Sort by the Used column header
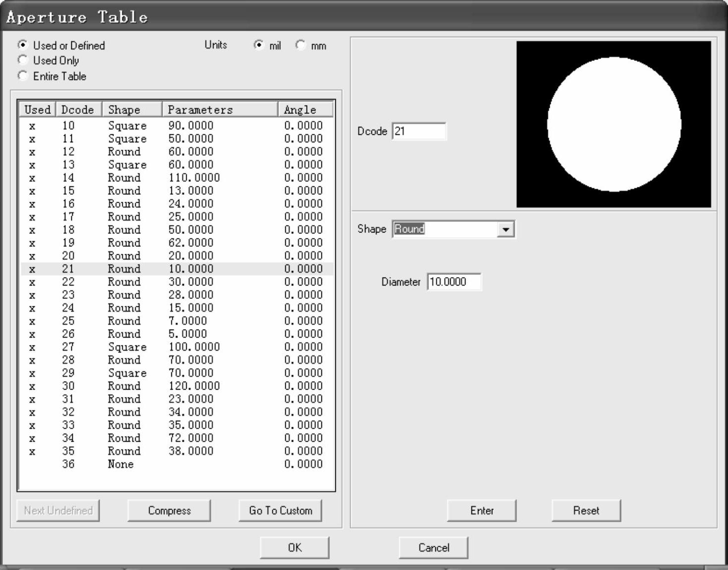This screenshot has width=728, height=570. click(38, 110)
